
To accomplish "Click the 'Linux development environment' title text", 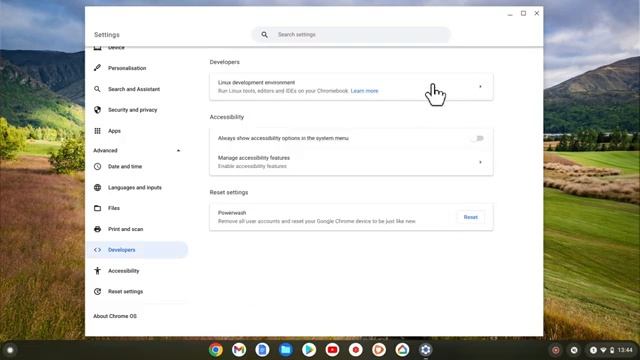I will click(256, 82).
